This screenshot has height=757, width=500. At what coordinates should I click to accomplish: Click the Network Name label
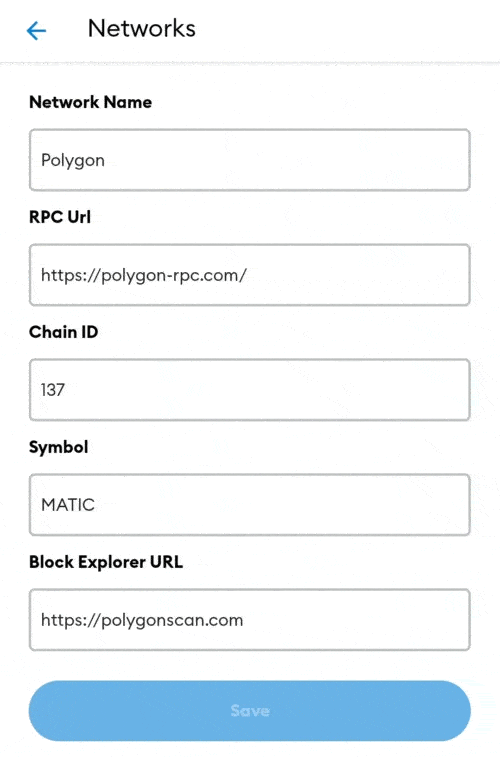pyautogui.click(x=90, y=102)
